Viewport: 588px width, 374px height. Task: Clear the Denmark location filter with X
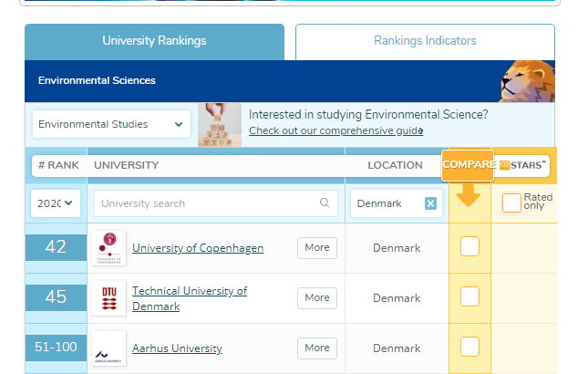(x=430, y=203)
